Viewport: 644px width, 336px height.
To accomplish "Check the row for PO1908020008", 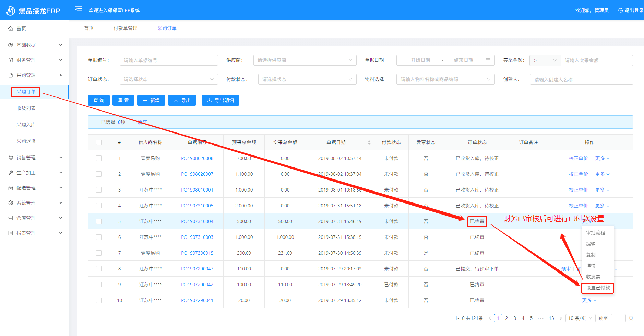I will pos(99,158).
